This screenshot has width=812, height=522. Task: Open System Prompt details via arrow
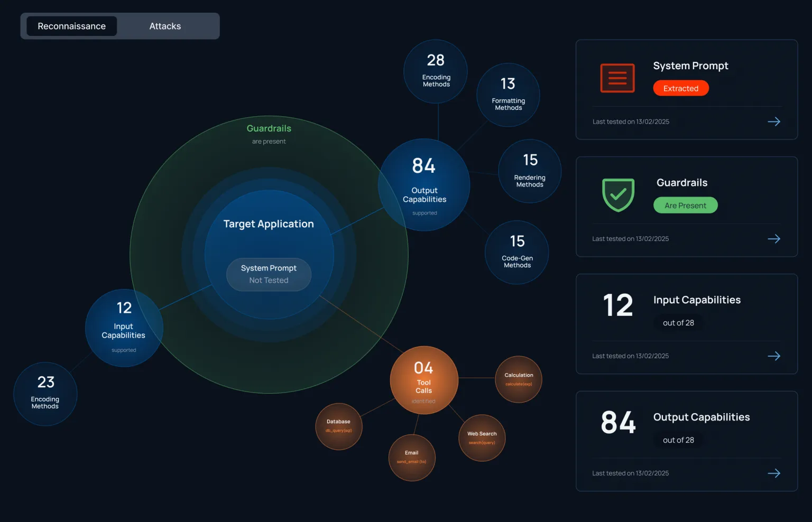click(x=774, y=122)
